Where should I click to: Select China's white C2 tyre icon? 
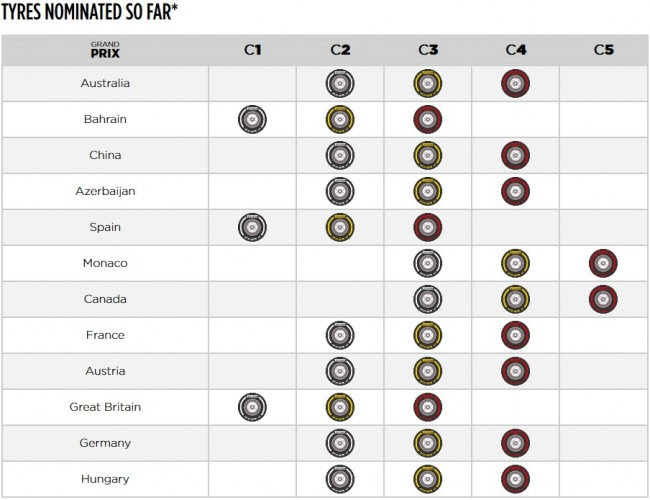(340, 156)
